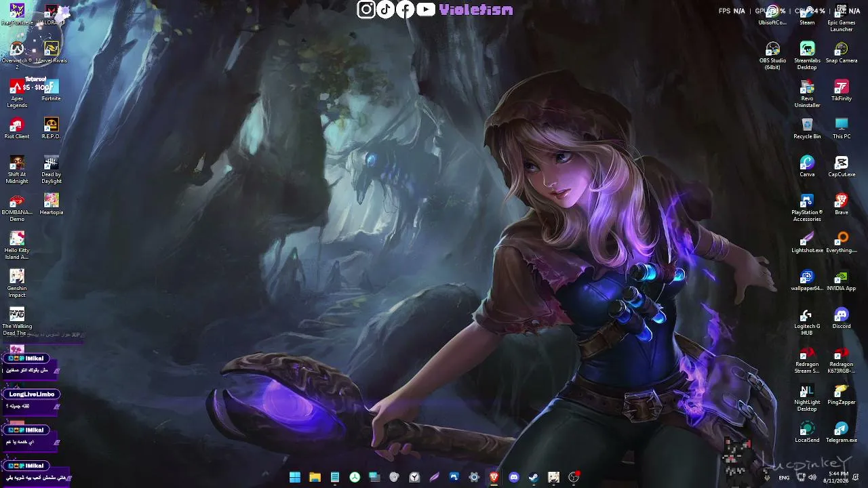The height and width of the screenshot is (488, 868).
Task: Select the Overwatch 2 desktop icon
Action: tap(17, 56)
